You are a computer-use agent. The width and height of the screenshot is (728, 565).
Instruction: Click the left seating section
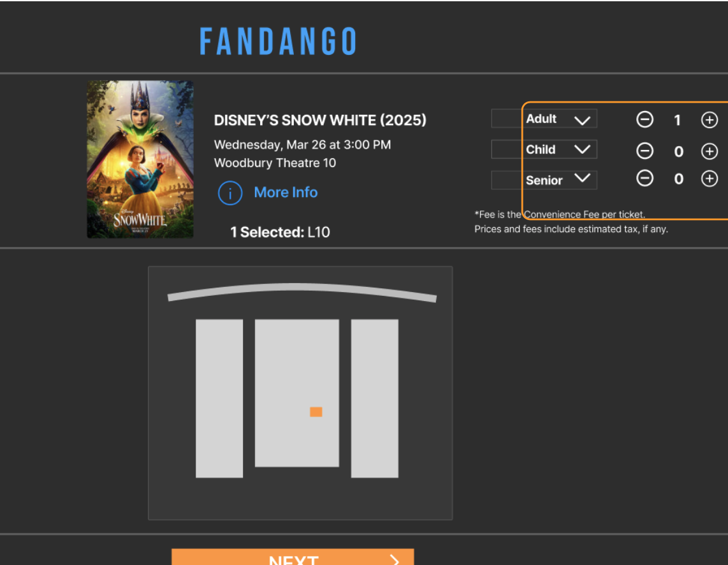(x=219, y=397)
